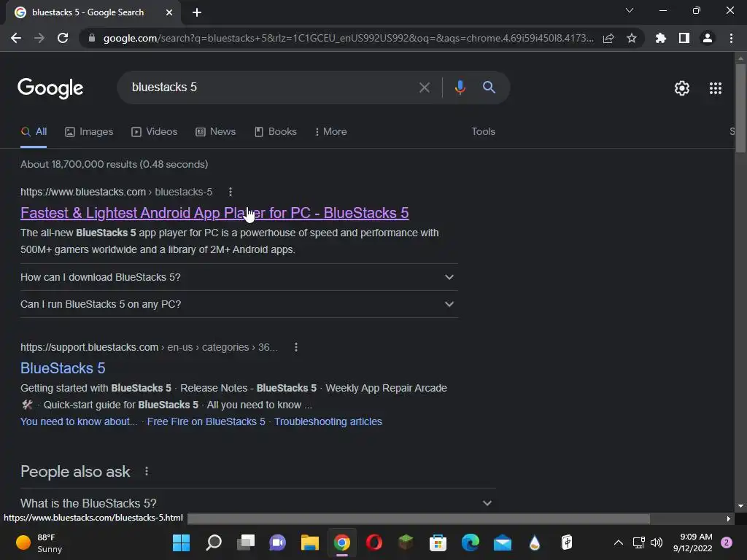Select the All results tab
The image size is (747, 560).
pyautogui.click(x=34, y=131)
